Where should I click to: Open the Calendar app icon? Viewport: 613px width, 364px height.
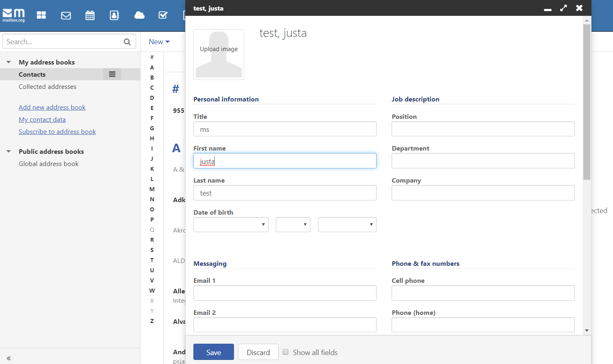[90, 15]
